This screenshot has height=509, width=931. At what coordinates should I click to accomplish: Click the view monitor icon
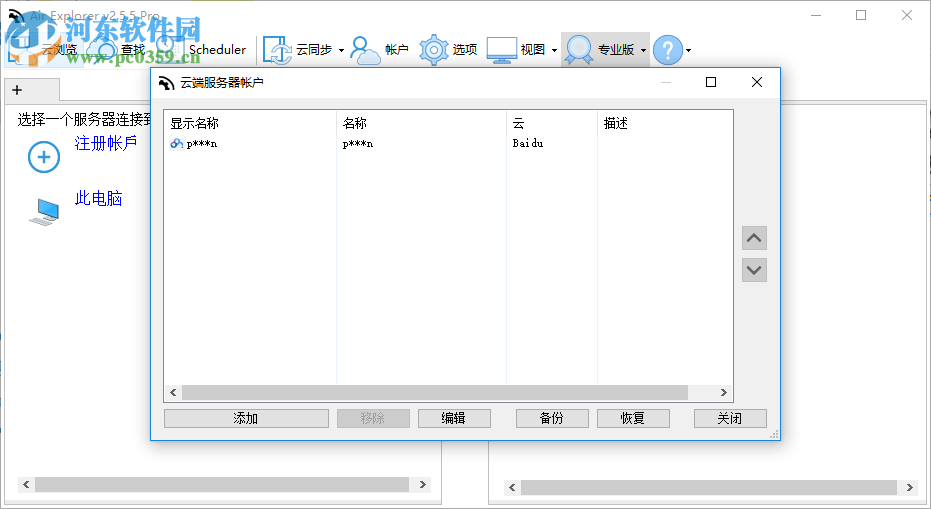(x=502, y=50)
